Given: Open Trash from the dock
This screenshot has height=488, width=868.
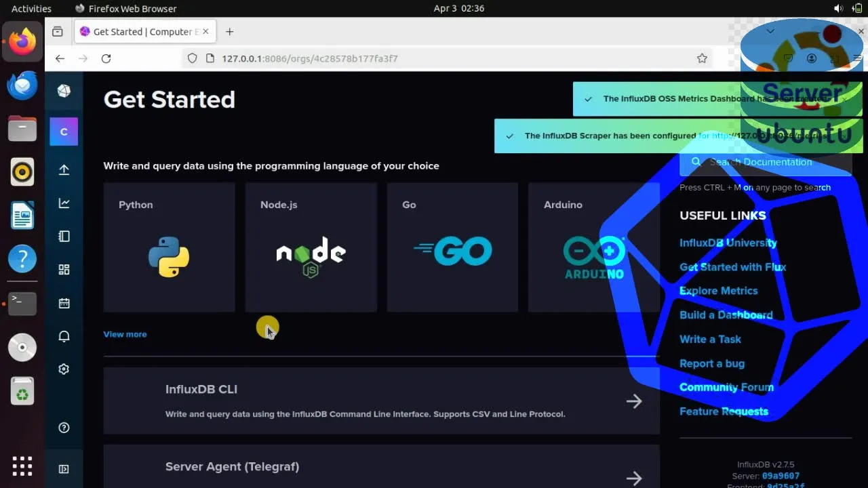Looking at the screenshot, I should tap(22, 391).
